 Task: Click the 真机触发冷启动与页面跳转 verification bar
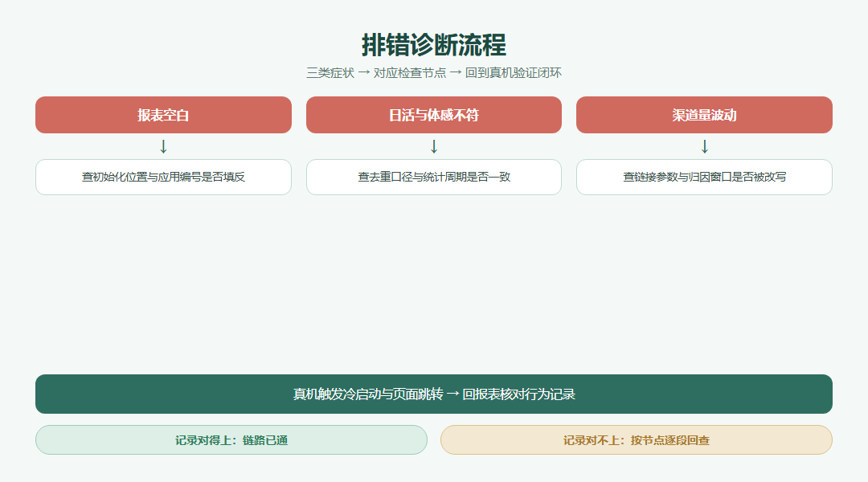[x=434, y=394]
